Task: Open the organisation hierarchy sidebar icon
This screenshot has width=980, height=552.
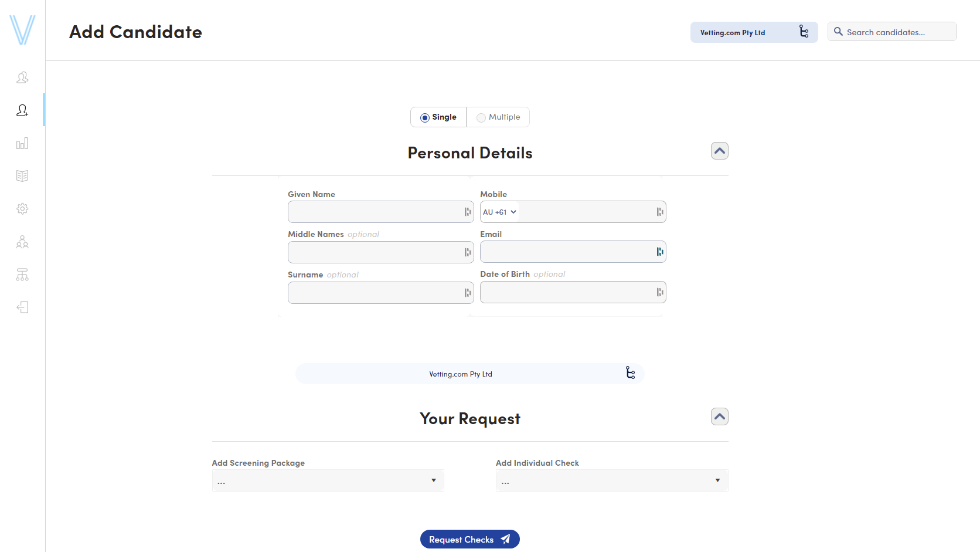Action: (x=22, y=275)
